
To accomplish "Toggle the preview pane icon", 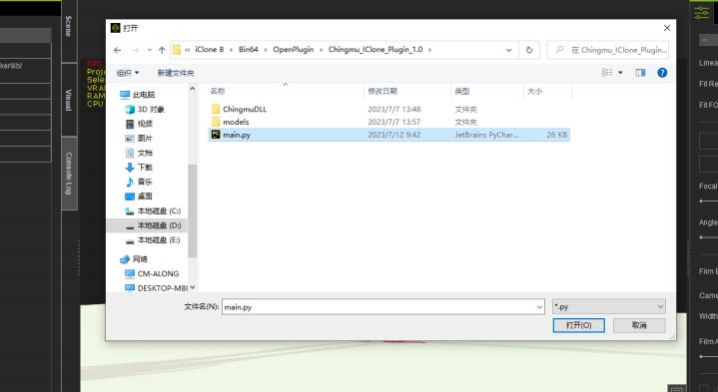I will coord(640,72).
